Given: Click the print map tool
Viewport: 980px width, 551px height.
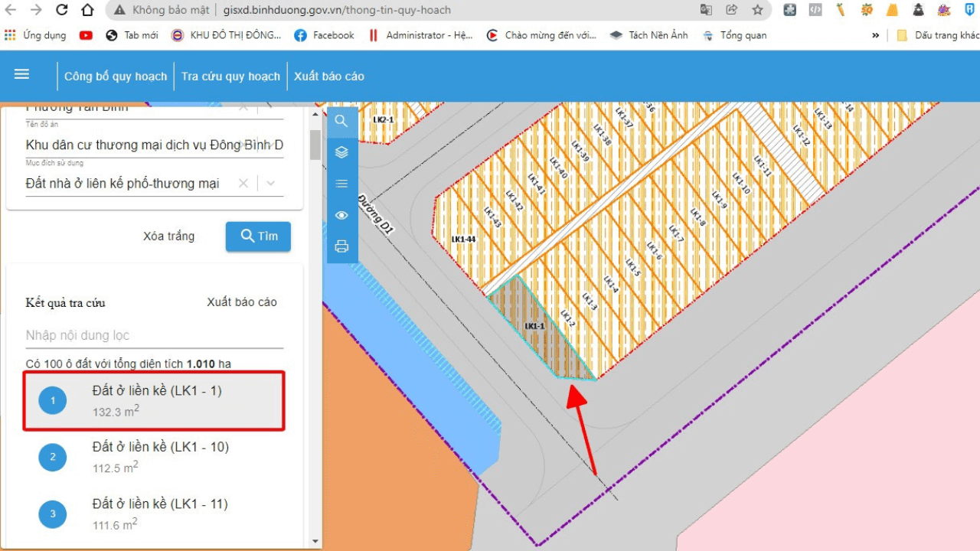Looking at the screenshot, I should click(x=341, y=246).
